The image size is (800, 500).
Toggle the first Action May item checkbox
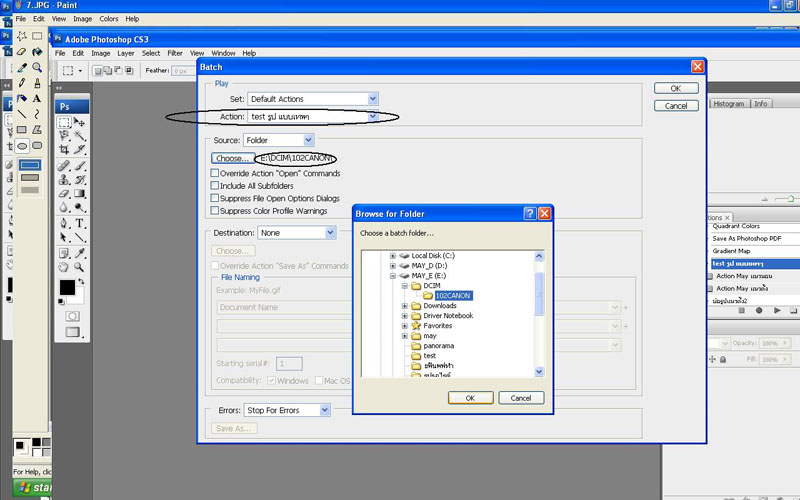click(710, 276)
